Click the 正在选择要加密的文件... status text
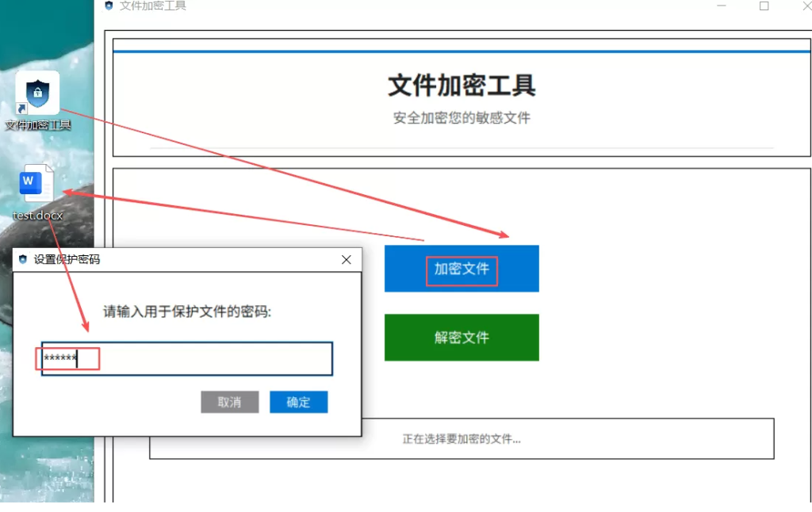 462,439
